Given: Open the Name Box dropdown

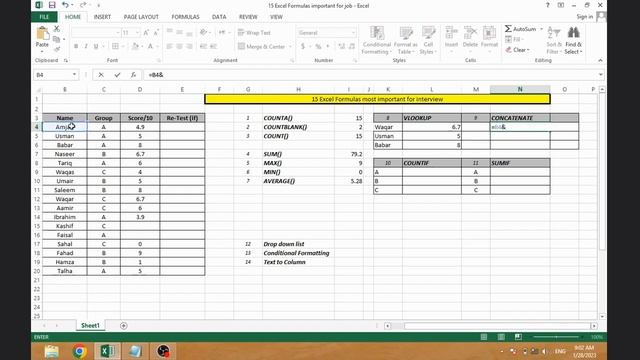Looking at the screenshot, I should tap(74, 75).
